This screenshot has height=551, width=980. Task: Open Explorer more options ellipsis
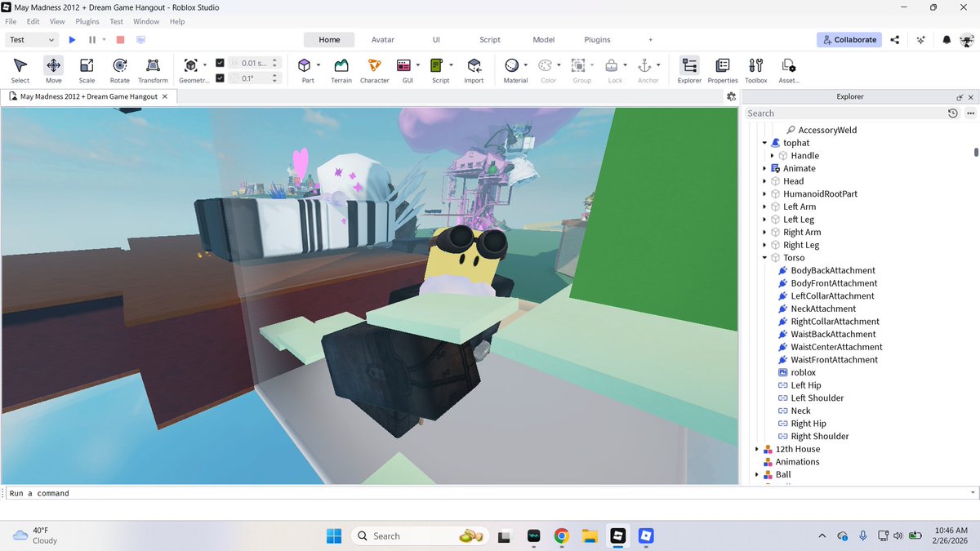click(x=970, y=113)
